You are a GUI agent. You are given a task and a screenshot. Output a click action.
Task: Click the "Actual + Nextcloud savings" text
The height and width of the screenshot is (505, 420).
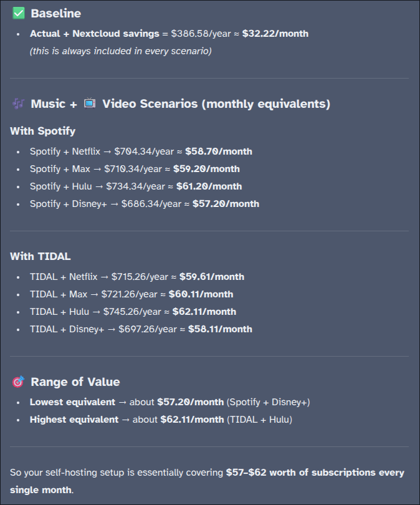coord(94,34)
